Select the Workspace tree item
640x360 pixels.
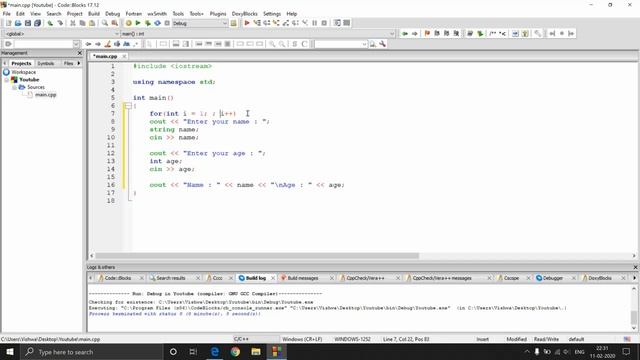[x=23, y=72]
